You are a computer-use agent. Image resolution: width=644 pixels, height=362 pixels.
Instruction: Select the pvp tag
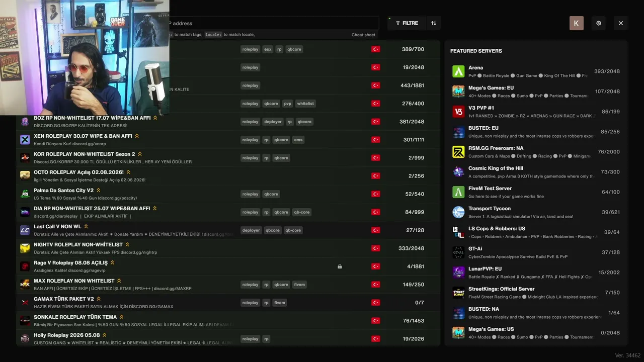coord(287,104)
